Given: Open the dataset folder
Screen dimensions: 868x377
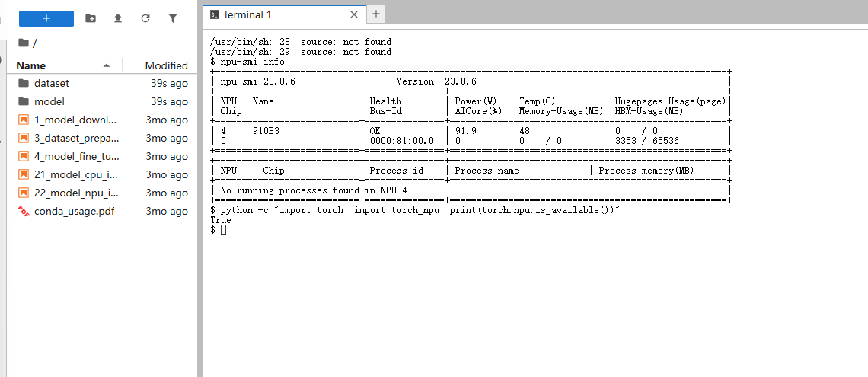Looking at the screenshot, I should point(103,84).
